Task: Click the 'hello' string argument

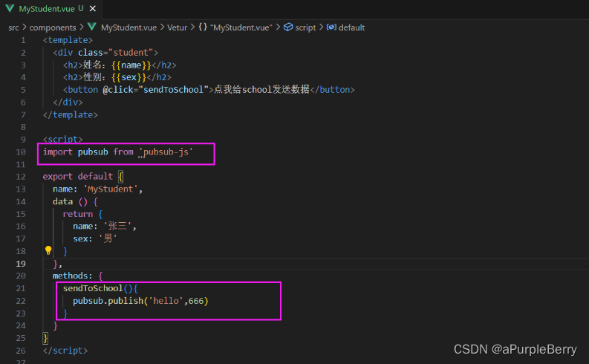Action: (x=166, y=301)
